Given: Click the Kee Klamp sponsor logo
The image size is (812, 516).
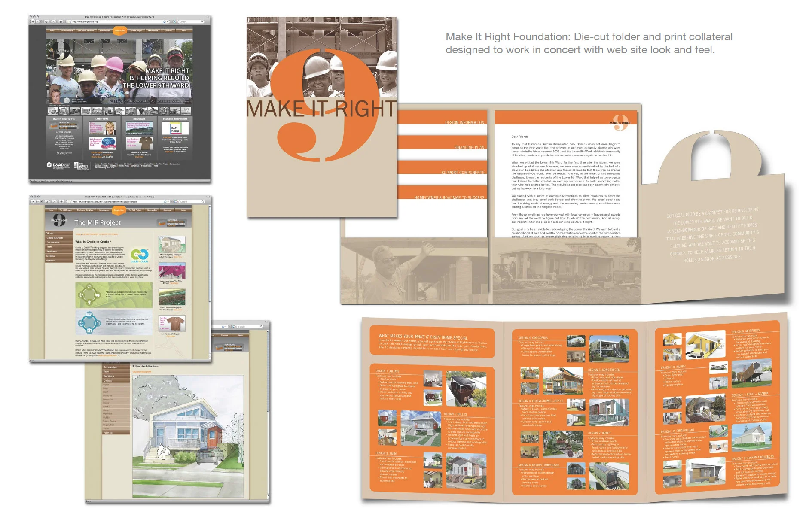Looking at the screenshot, I should [175, 128].
